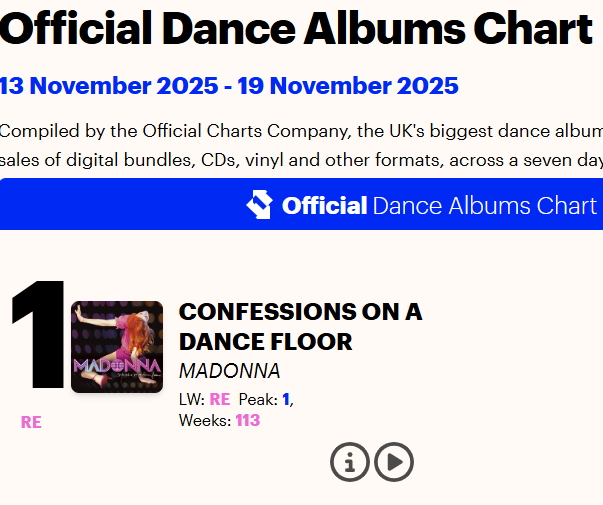603x505 pixels.
Task: Click the Dance Albums Chart text in blue banner
Action: [x=484, y=206]
